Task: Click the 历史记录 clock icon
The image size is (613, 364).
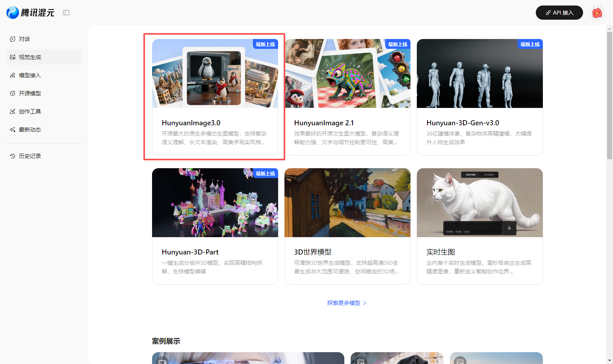Action: (13, 156)
